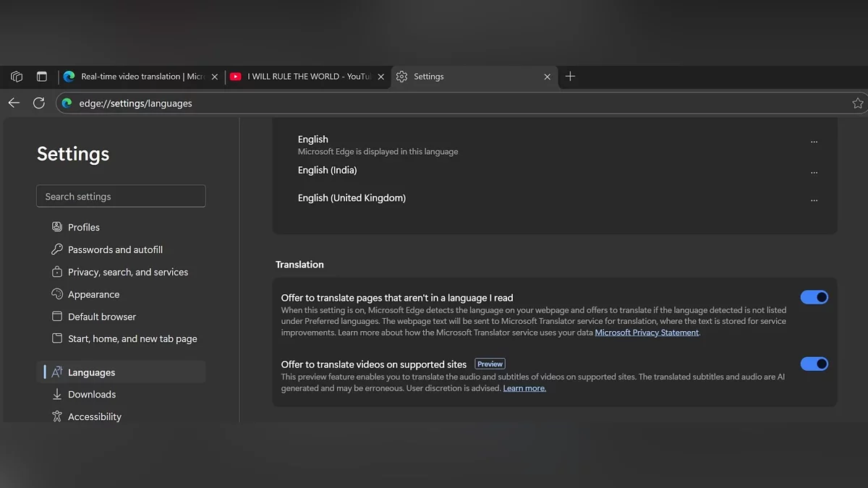
Task: Open the Appearance settings page
Action: click(x=93, y=295)
